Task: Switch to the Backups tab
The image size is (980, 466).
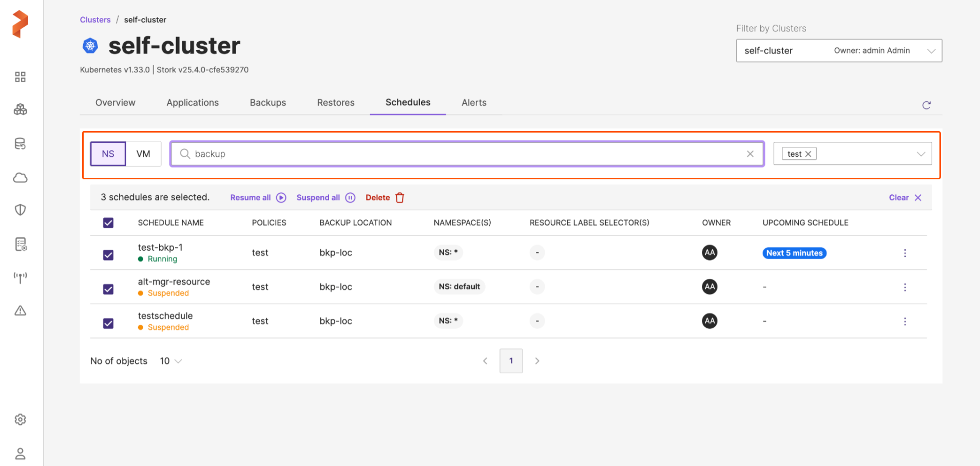Action: [x=267, y=103]
